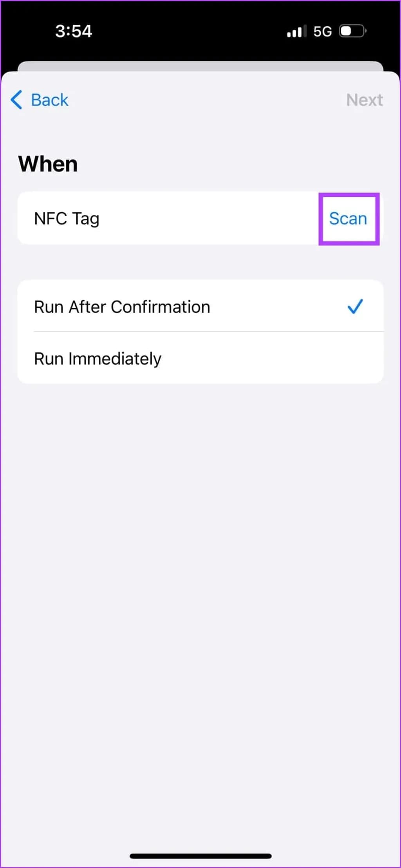Choose the Run Immediately option
Image resolution: width=401 pixels, height=868 pixels.
coord(98,359)
